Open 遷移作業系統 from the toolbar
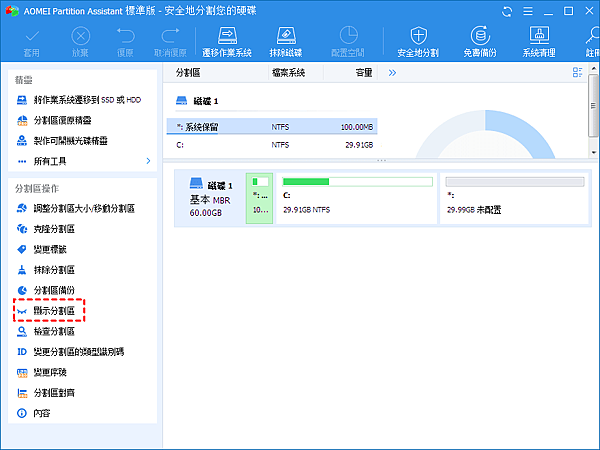 click(x=227, y=42)
